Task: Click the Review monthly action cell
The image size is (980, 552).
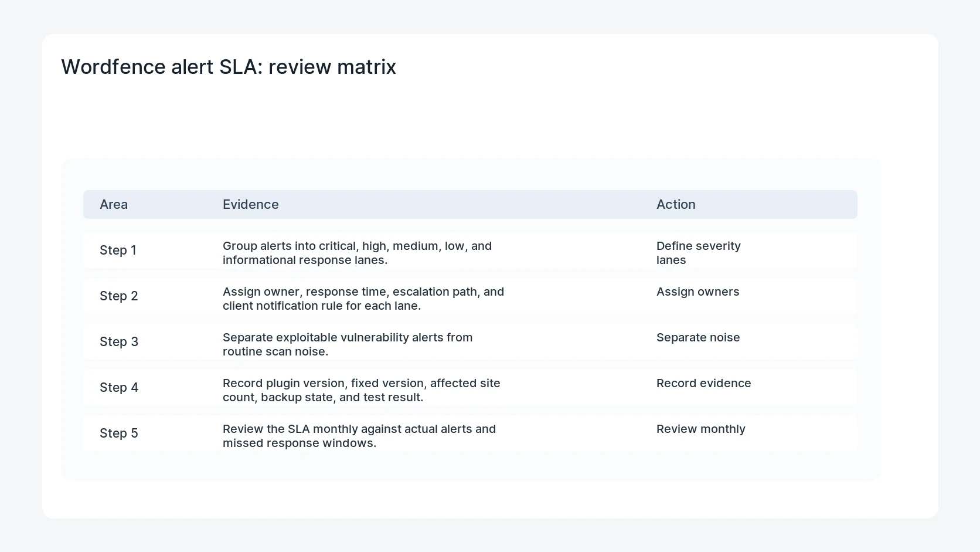Action: tap(701, 429)
